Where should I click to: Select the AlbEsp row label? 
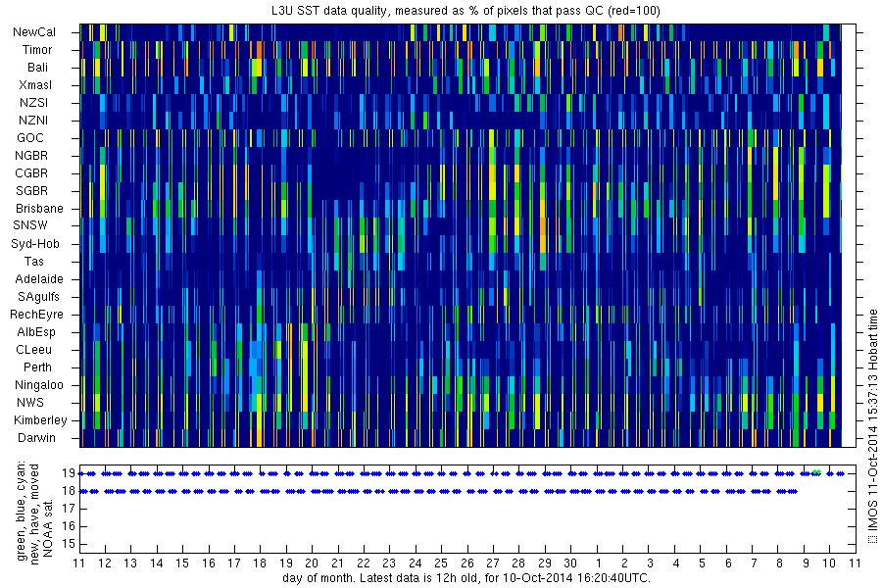click(36, 332)
